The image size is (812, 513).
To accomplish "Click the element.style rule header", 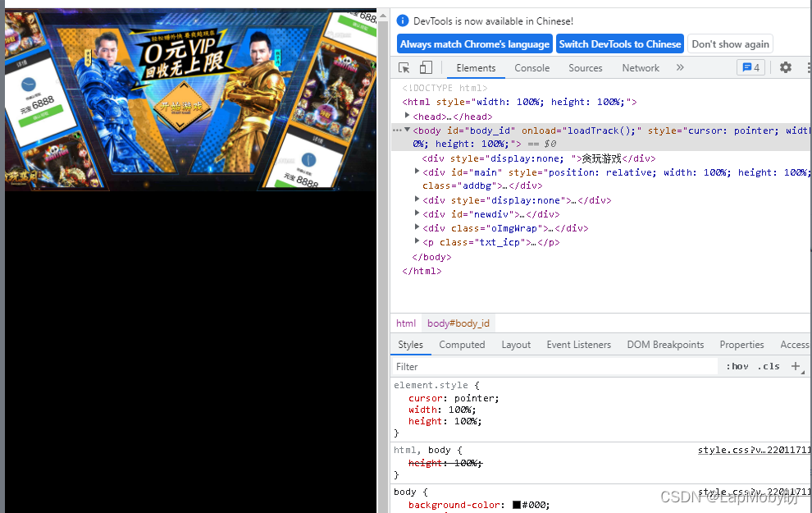I will pyautogui.click(x=436, y=385).
